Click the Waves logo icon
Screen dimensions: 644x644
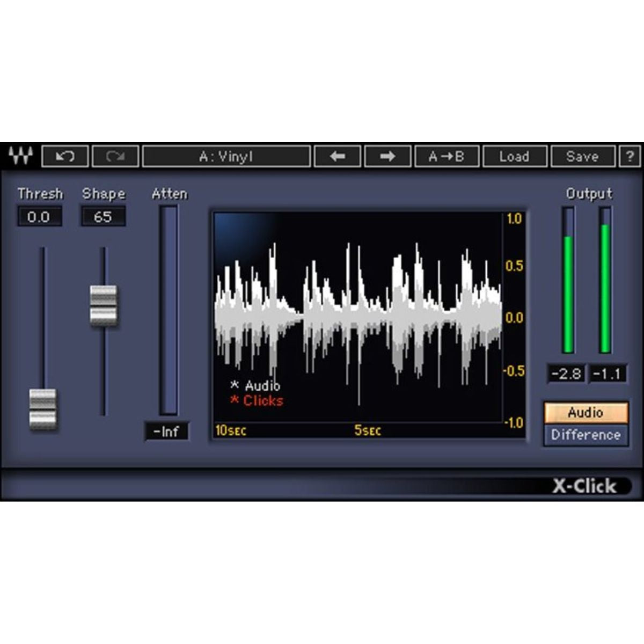pyautogui.click(x=21, y=156)
